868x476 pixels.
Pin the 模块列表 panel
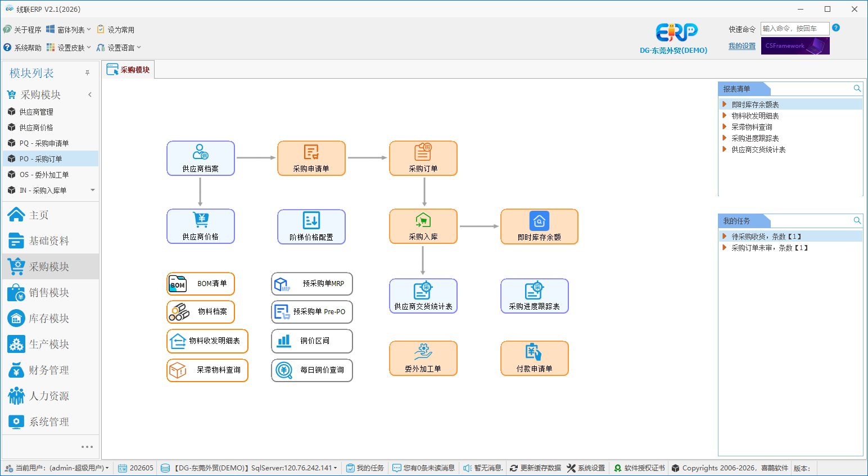pos(87,72)
